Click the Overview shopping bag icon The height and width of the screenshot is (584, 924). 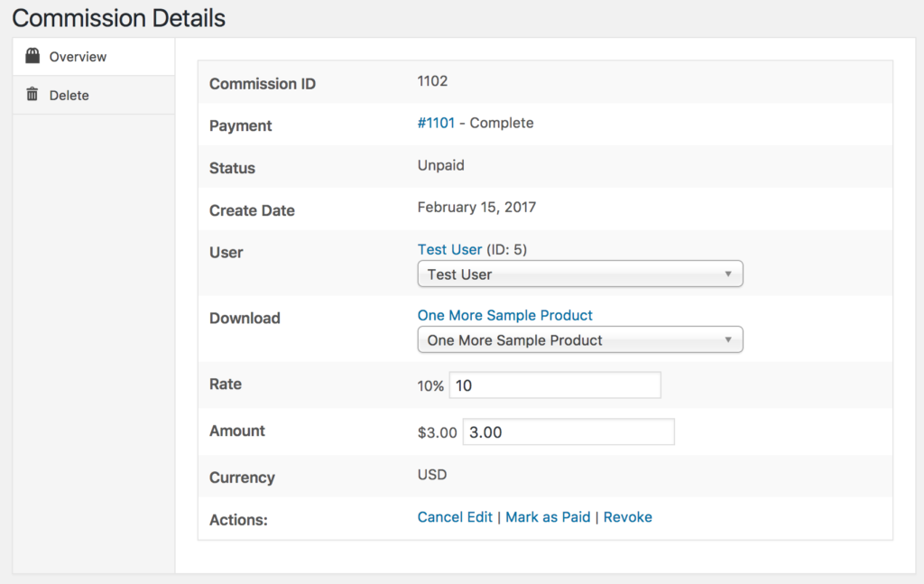(32, 56)
